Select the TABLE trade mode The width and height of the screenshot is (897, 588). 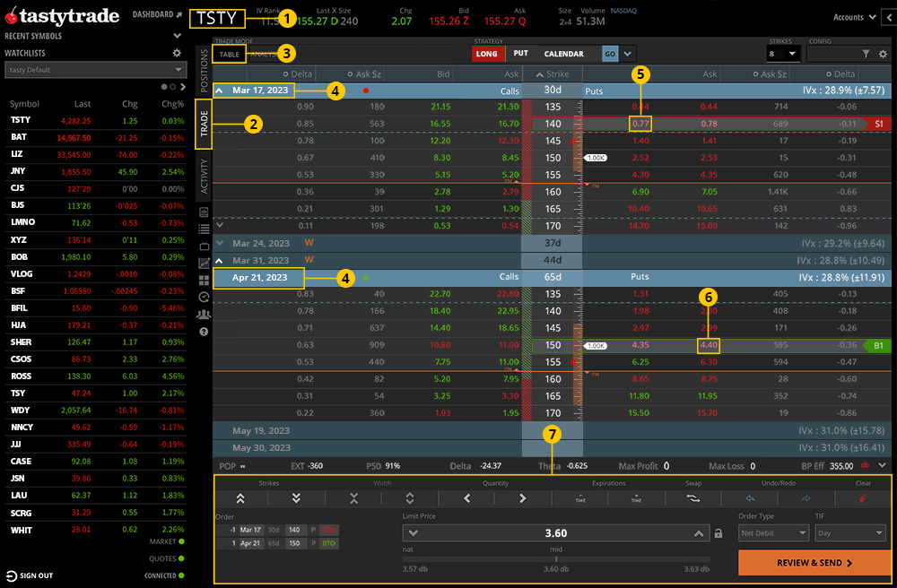(x=230, y=55)
